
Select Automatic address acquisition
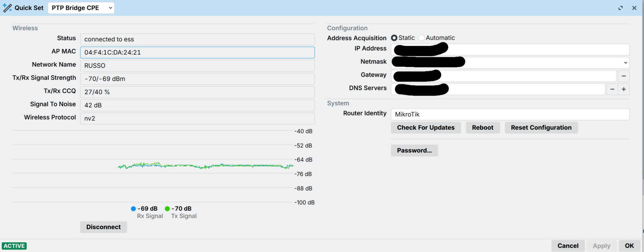421,38
